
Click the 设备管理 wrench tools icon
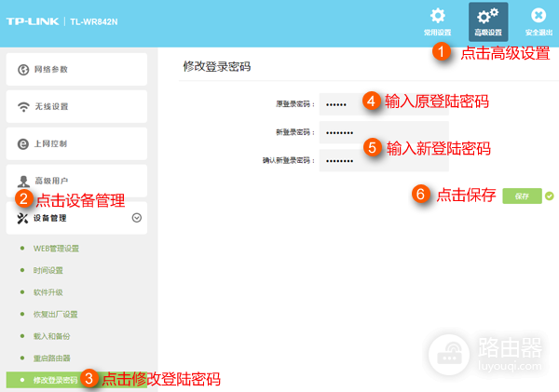coord(23,217)
